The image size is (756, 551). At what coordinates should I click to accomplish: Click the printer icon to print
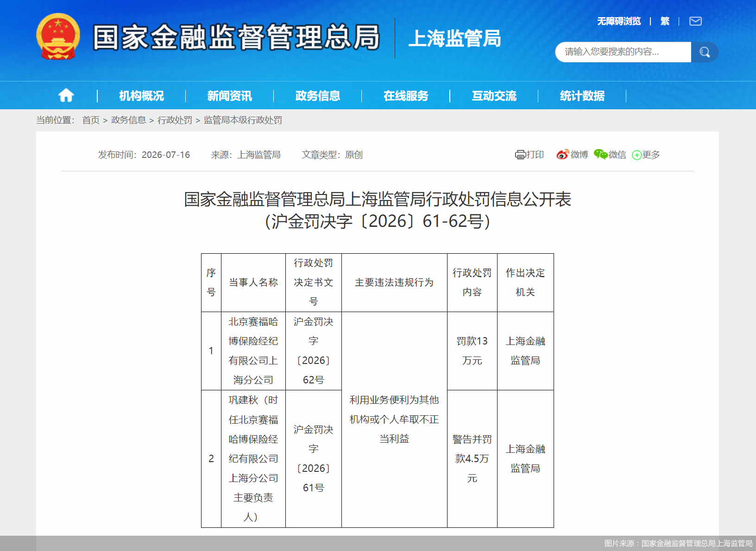pyautogui.click(x=520, y=155)
